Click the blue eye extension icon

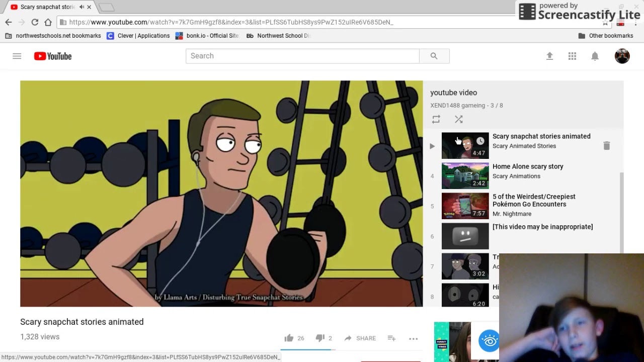pos(489,341)
